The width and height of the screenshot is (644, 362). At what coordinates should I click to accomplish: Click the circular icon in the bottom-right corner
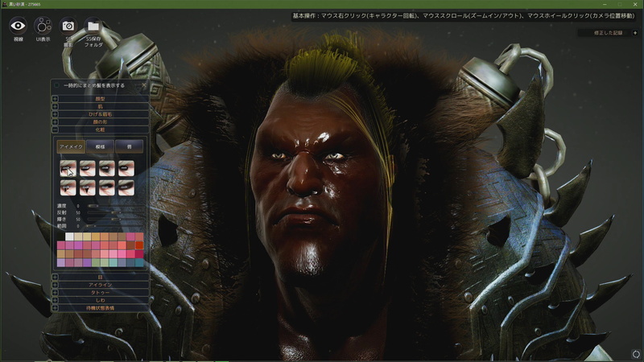pyautogui.click(x=636, y=354)
